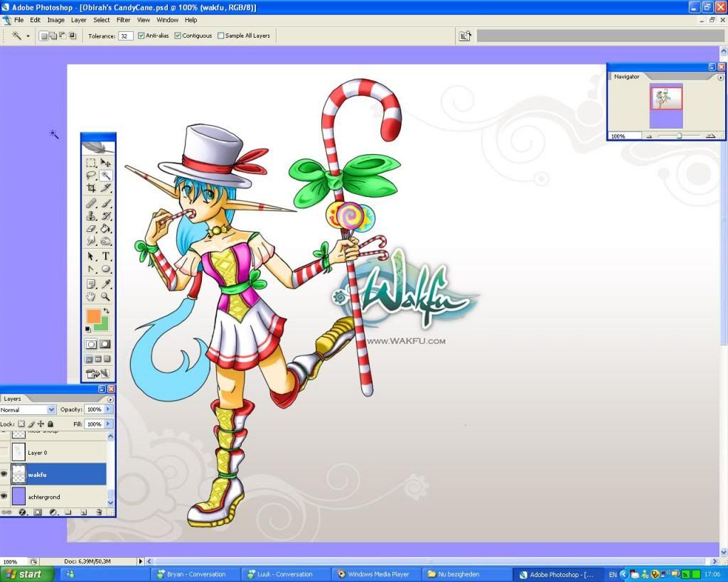Select the History Brush tool
Viewport: 728px width, 582px height.
tap(106, 216)
